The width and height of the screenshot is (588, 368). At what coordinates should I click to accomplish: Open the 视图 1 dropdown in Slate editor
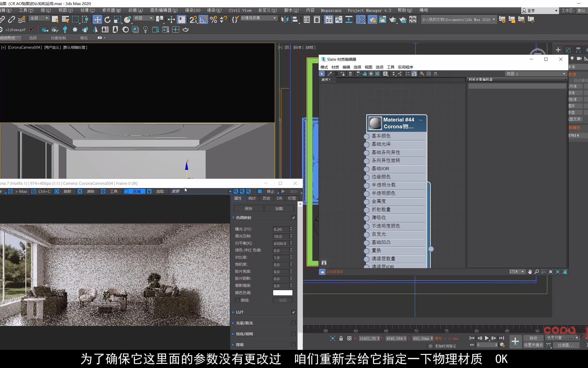536,74
